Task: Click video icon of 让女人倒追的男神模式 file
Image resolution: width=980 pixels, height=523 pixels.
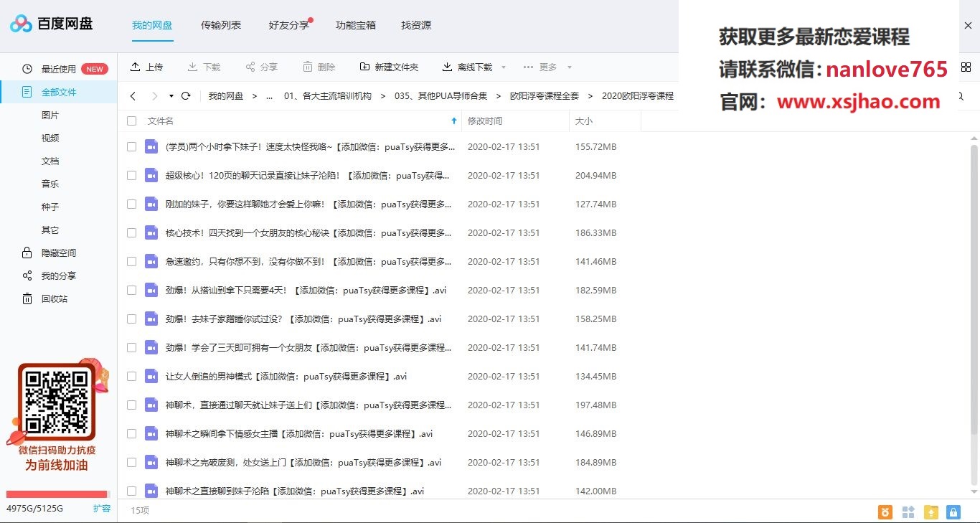Action: 151,376
